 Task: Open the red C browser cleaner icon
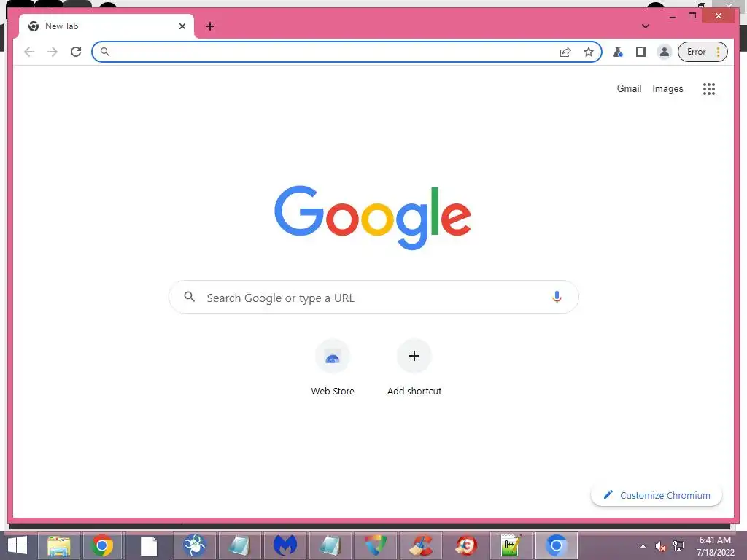466,545
